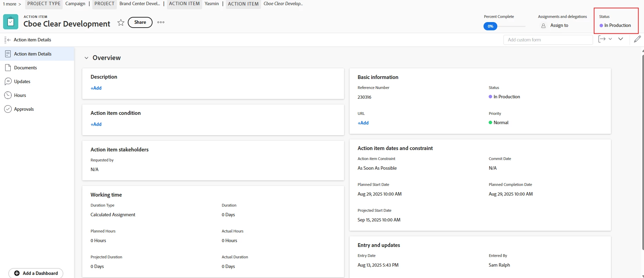The height and width of the screenshot is (278, 644).
Task: Add a Description with +Add
Action: (96, 88)
